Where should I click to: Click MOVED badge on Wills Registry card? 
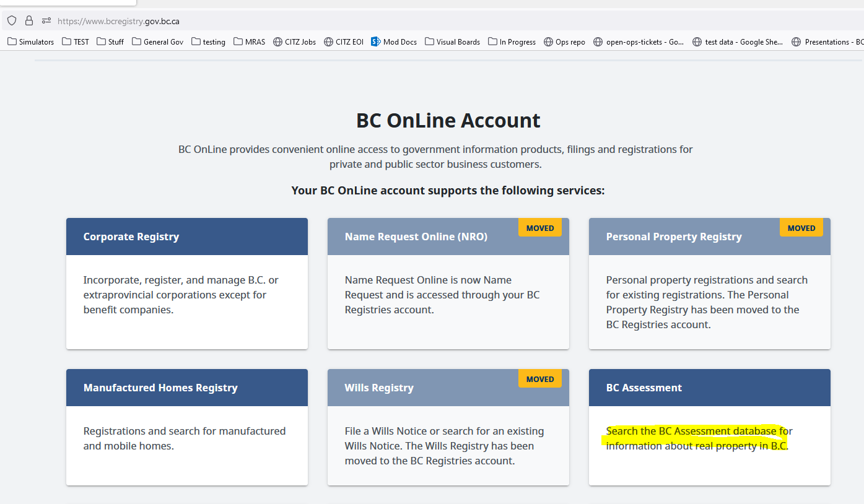click(540, 379)
